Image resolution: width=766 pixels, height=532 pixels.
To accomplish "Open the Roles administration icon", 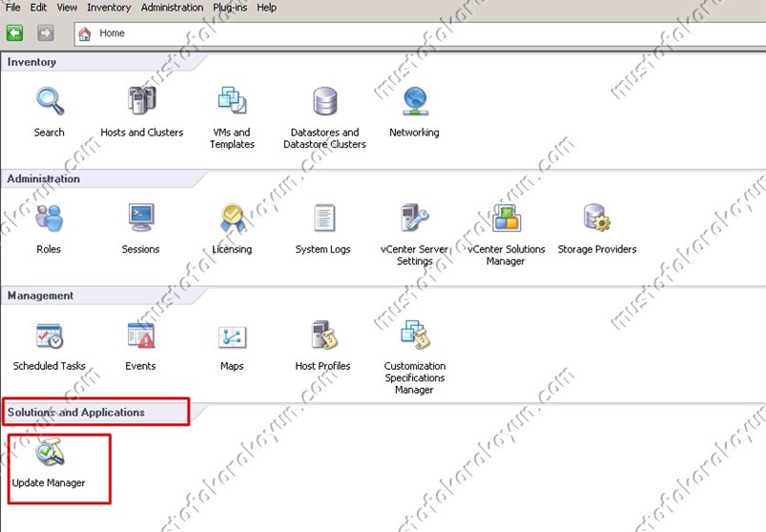I will click(49, 217).
